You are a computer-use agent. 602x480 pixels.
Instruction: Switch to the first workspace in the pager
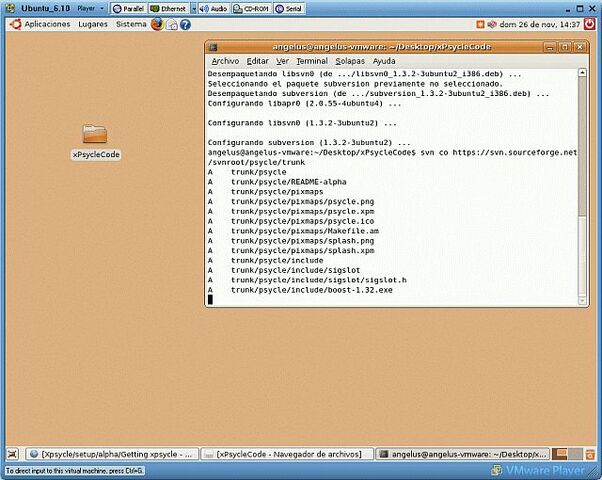[x=559, y=454]
